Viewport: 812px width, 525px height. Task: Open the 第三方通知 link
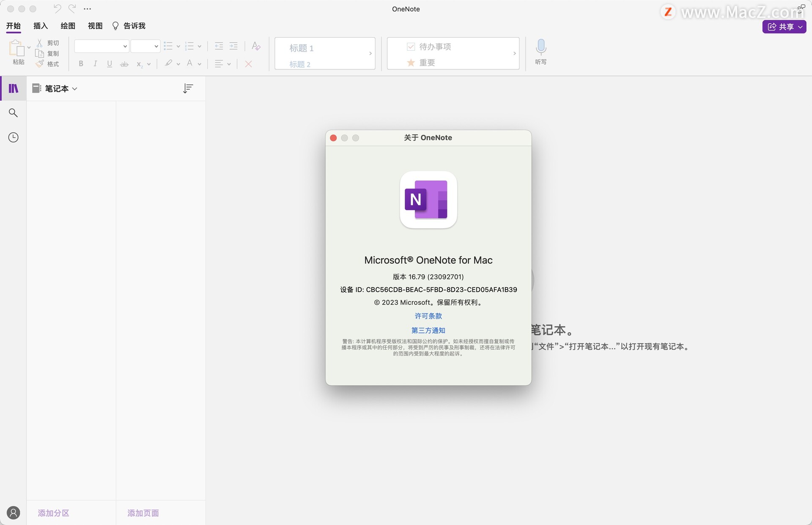(428, 330)
